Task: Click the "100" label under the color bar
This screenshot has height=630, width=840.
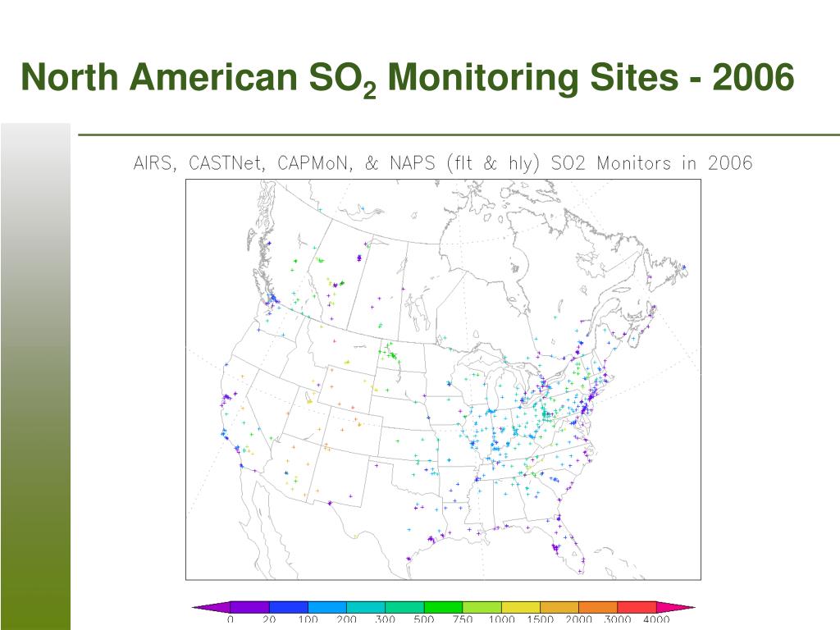Action: [x=308, y=619]
